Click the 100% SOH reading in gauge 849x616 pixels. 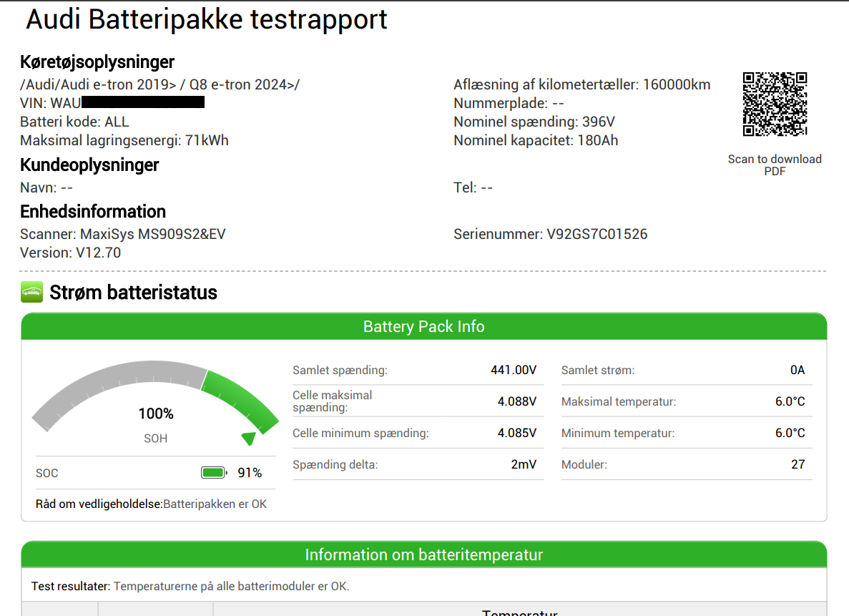[156, 414]
